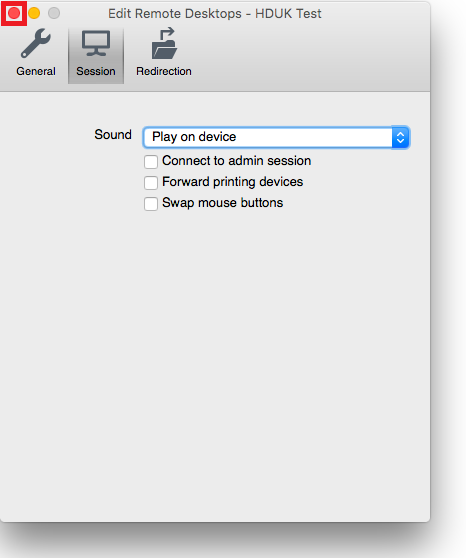The width and height of the screenshot is (466, 558).
Task: Toggle the Swap mouse buttons checkbox
Action: pos(151,204)
